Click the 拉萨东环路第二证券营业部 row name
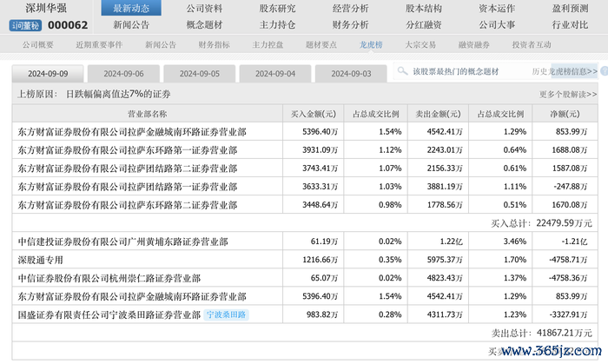The image size is (608, 364). pos(127,205)
